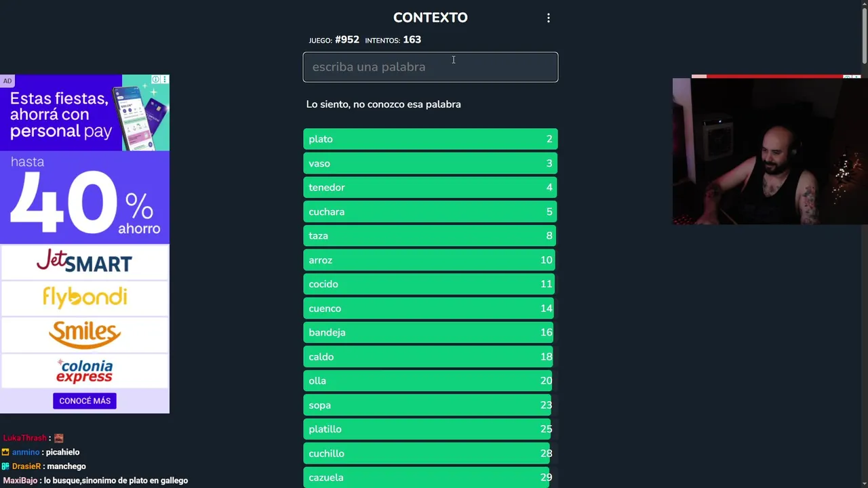Select the Colonia Express ad logo
The height and width of the screenshot is (488, 868).
click(x=84, y=371)
